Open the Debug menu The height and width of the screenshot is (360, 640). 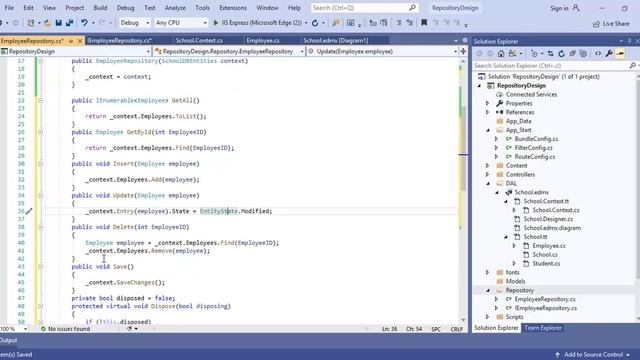pos(125,8)
